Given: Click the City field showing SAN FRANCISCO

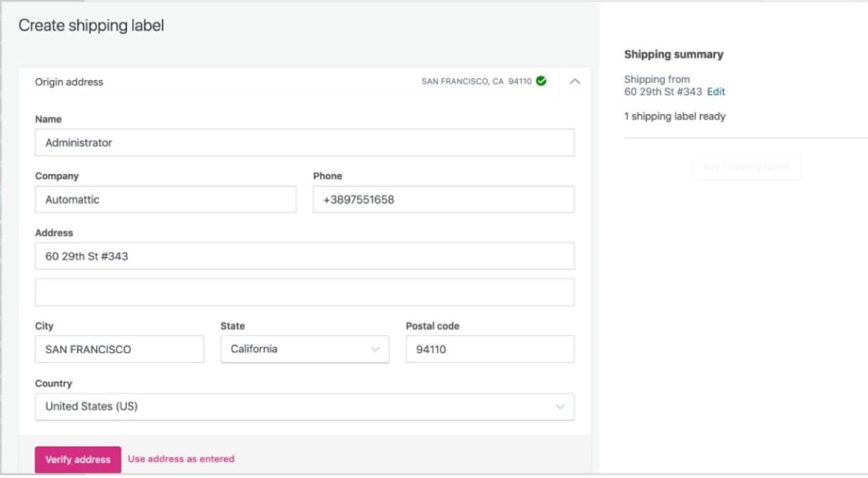Looking at the screenshot, I should tap(119, 349).
